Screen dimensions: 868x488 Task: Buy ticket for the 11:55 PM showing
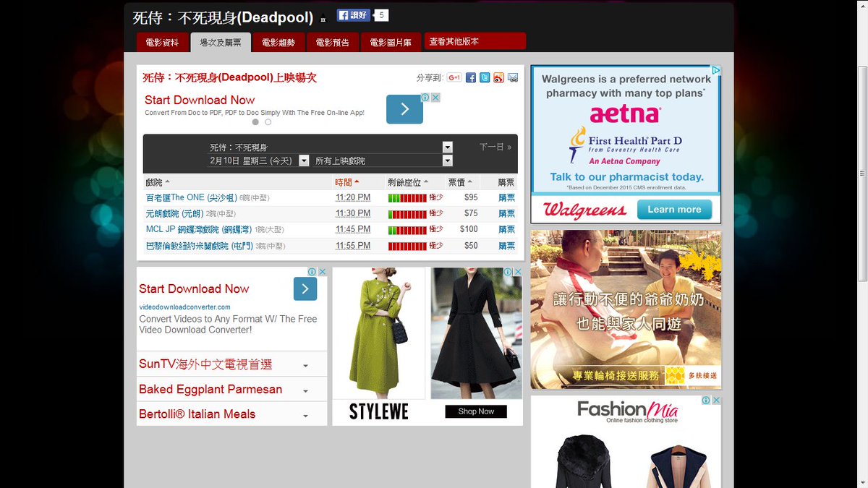tap(507, 246)
